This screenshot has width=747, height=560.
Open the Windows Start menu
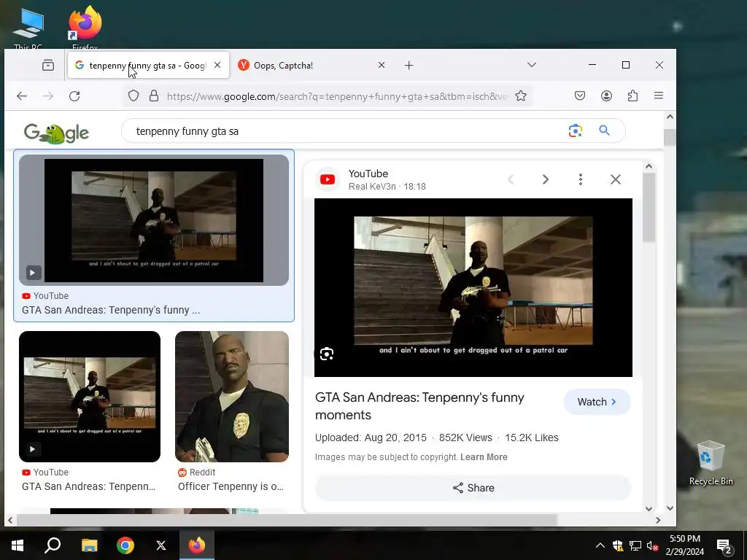[x=18, y=545]
